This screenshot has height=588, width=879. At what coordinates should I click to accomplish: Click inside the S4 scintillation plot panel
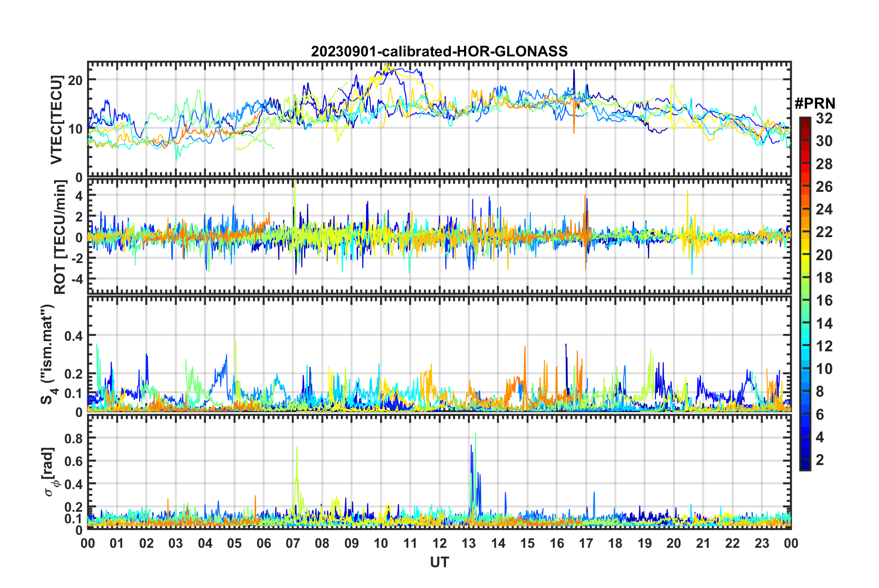(439, 354)
